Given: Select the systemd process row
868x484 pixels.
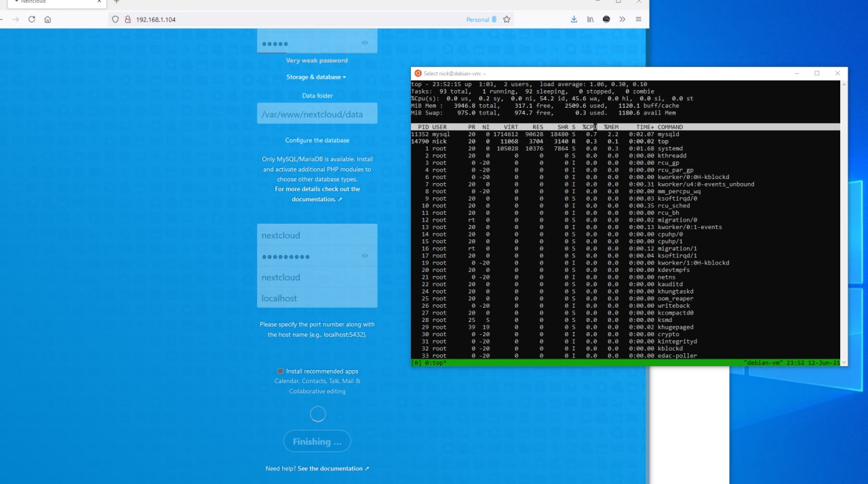Looking at the screenshot, I should (x=625, y=148).
